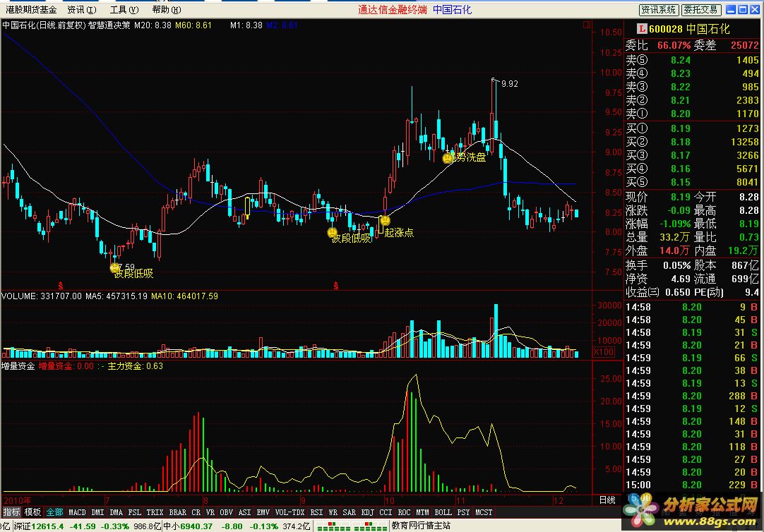Click the red L icon beside 600028
The image size is (764, 532).
(x=642, y=29)
